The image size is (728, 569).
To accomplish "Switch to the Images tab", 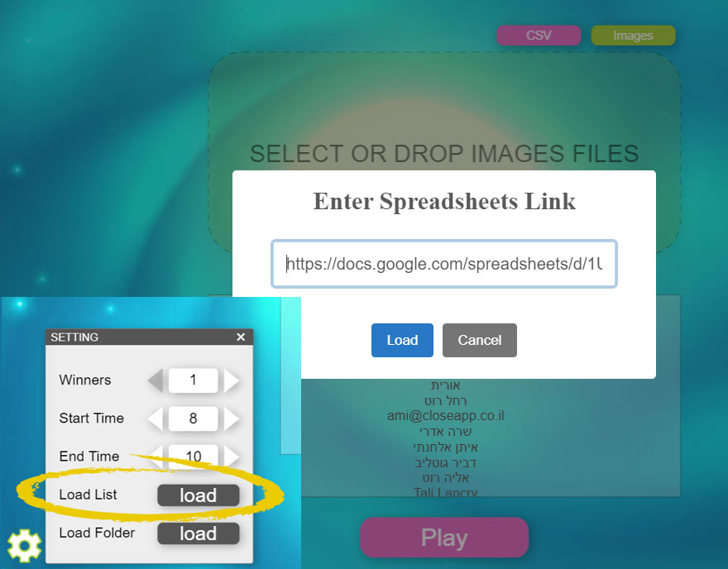I will pyautogui.click(x=633, y=36).
